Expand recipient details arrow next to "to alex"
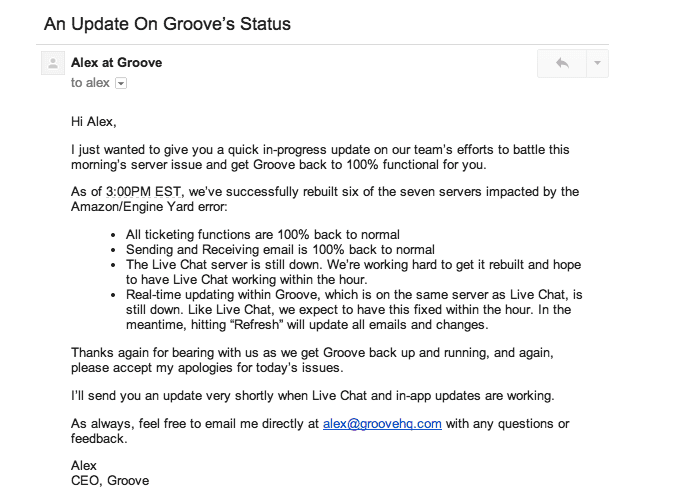This screenshot has height=500, width=690. [x=121, y=83]
